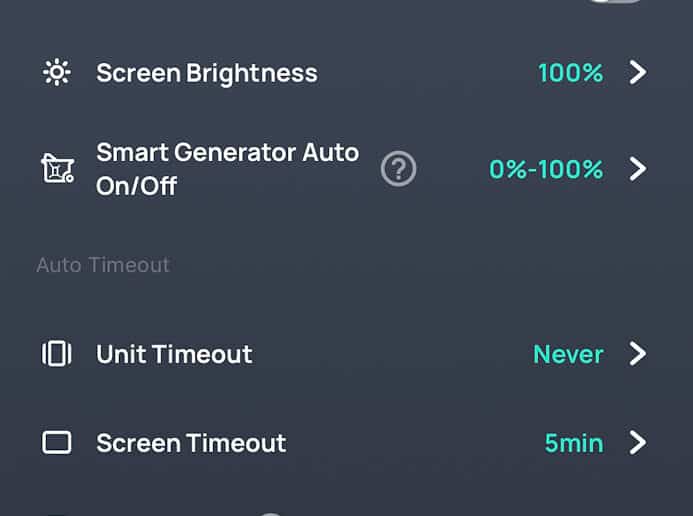Expand the Screen Brightness chevron arrow
The height and width of the screenshot is (516, 693).
tap(638, 72)
